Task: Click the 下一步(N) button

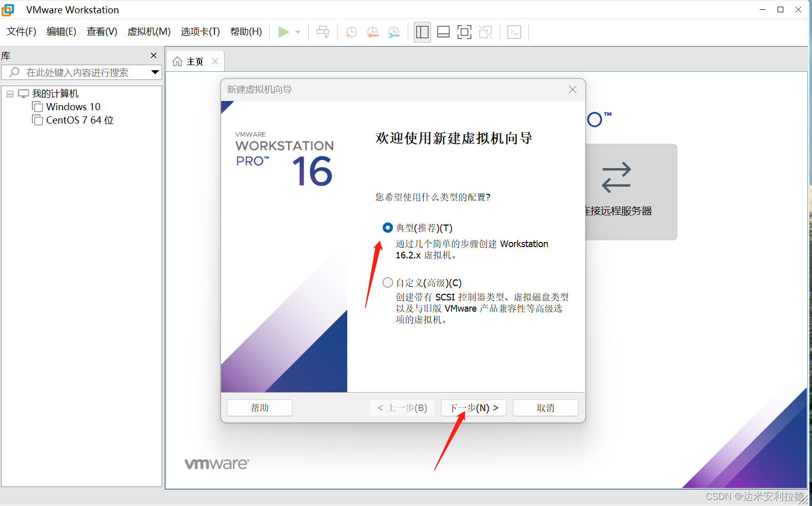Action: coord(474,408)
